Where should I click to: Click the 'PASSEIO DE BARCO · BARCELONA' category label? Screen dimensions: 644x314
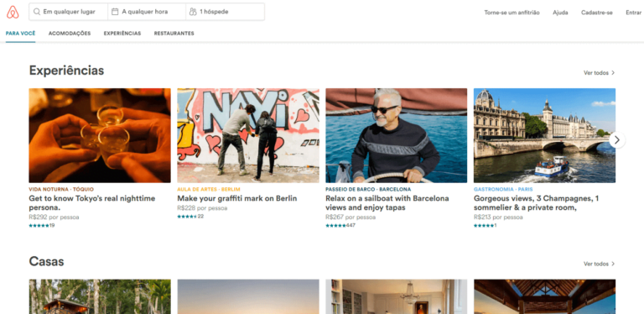point(368,190)
